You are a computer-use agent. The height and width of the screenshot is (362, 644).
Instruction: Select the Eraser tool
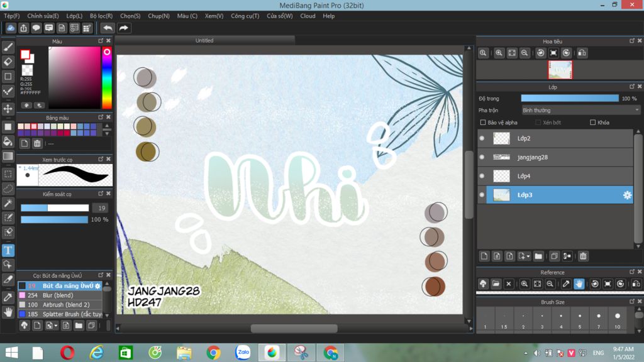pyautogui.click(x=8, y=62)
